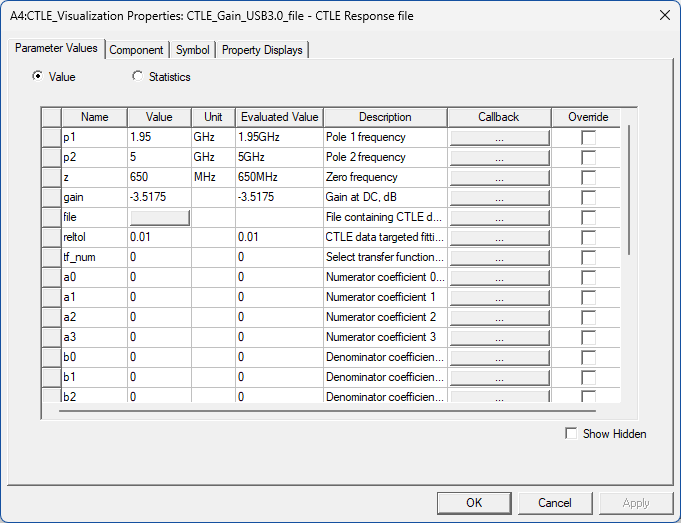
Task: Click the Evaluated Value column header
Action: click(x=280, y=117)
